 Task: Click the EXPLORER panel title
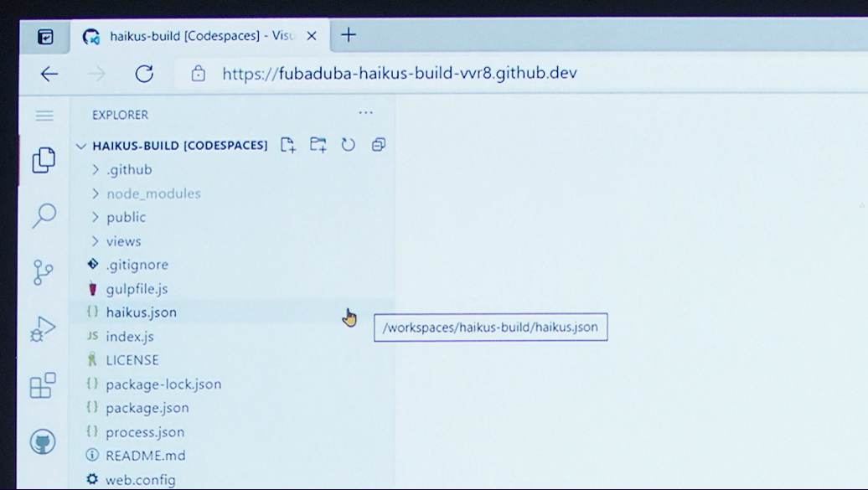(x=120, y=115)
